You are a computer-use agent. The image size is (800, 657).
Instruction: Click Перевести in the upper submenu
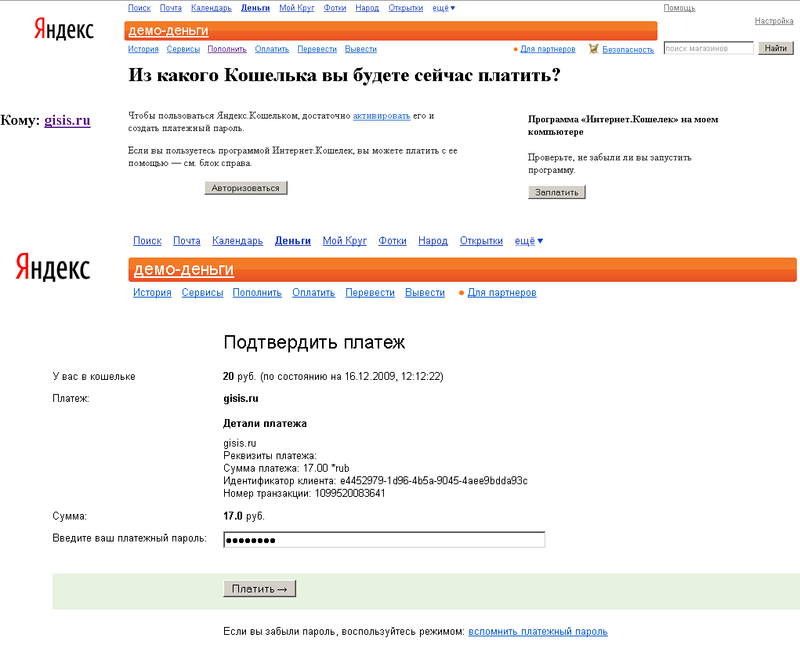point(317,49)
